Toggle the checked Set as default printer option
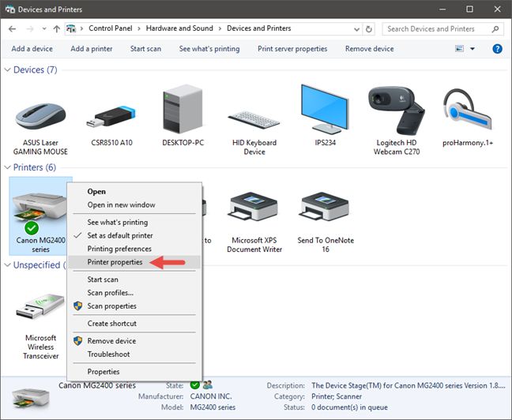The image size is (512, 420). point(119,235)
